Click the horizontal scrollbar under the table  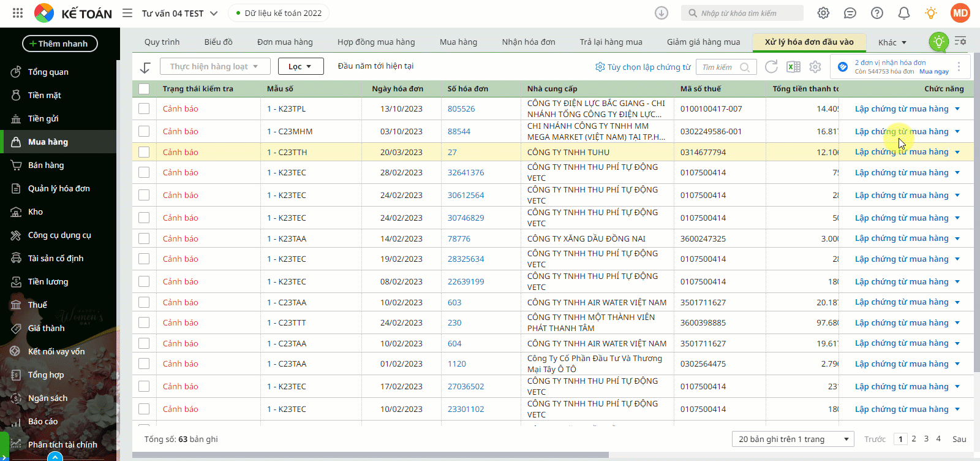tap(371, 455)
